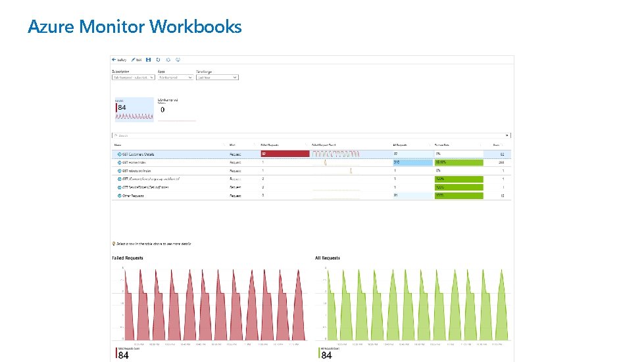Select the failures tile showing 84
Image resolution: width=644 pixels, height=362 pixels.
134,110
